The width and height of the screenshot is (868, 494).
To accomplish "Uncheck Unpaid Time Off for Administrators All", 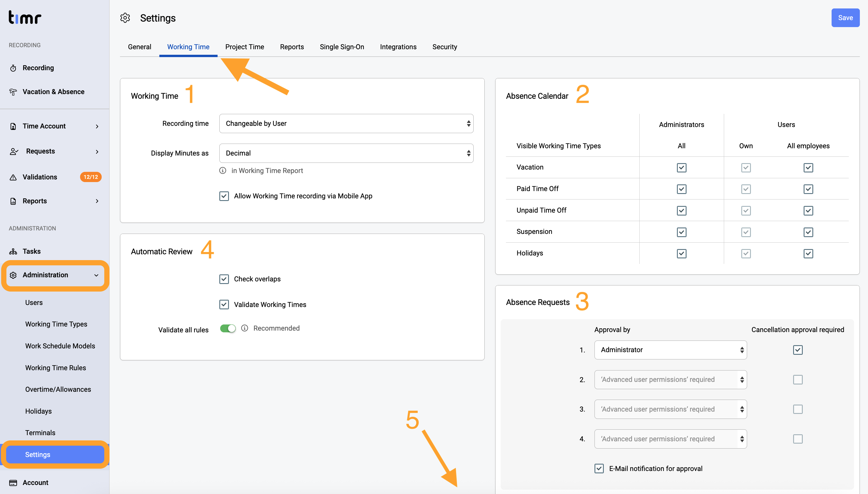I will 682,211.
